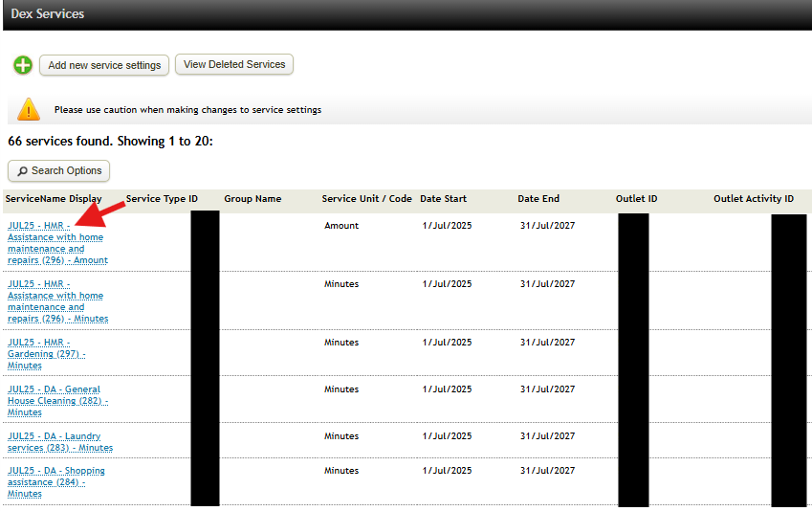This screenshot has height=511, width=812.
Task: Click Minutes unit in Laundry services row
Action: click(341, 435)
